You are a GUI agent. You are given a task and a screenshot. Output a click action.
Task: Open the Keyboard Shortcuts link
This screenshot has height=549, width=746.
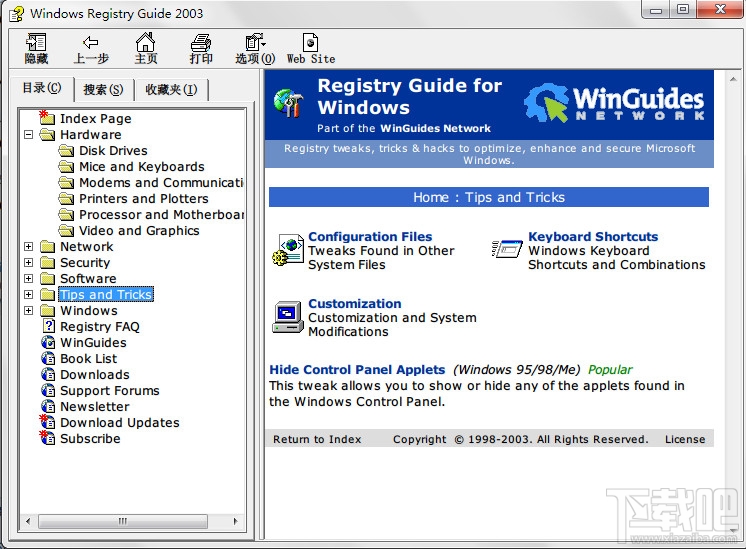tap(593, 236)
